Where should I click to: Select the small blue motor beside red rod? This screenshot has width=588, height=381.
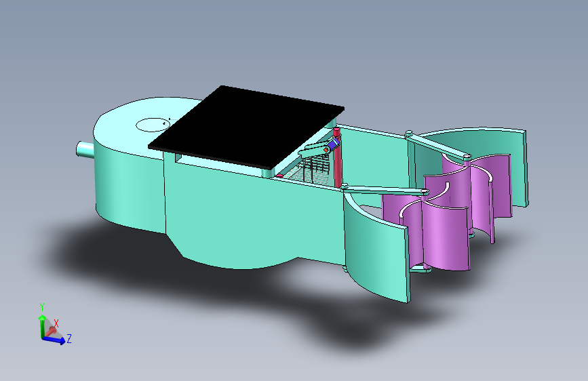[x=332, y=144]
